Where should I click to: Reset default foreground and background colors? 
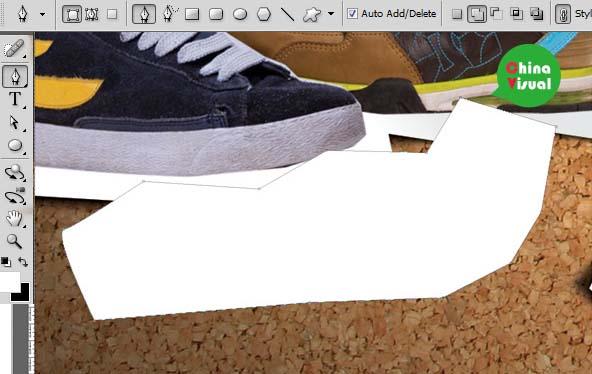(5, 262)
